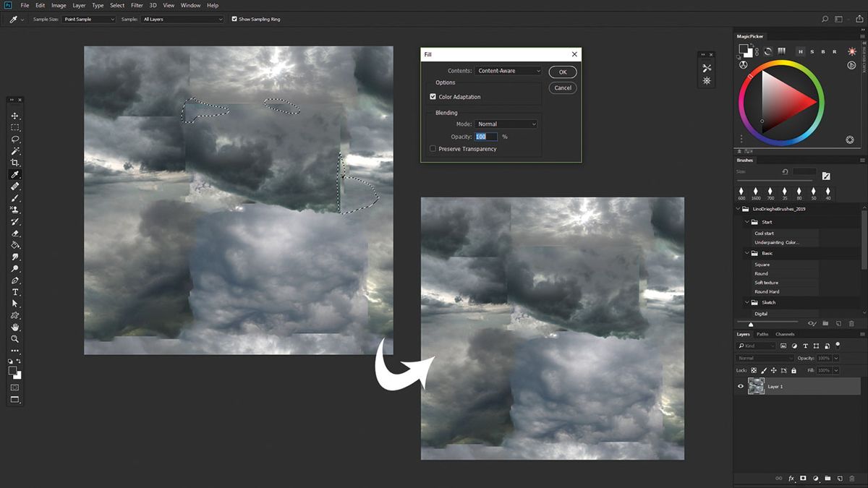Image resolution: width=868 pixels, height=488 pixels.
Task: Open the Paint Bucket tool
Action: 15,245
